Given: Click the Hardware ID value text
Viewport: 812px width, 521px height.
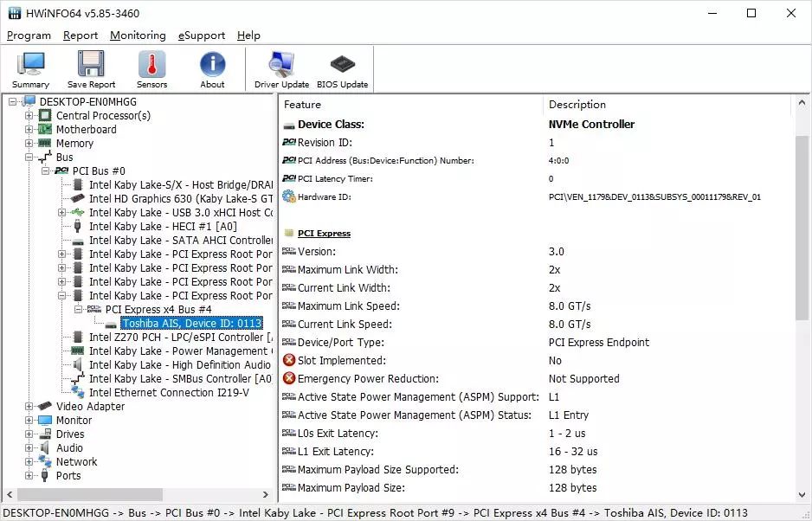Looking at the screenshot, I should click(x=654, y=196).
